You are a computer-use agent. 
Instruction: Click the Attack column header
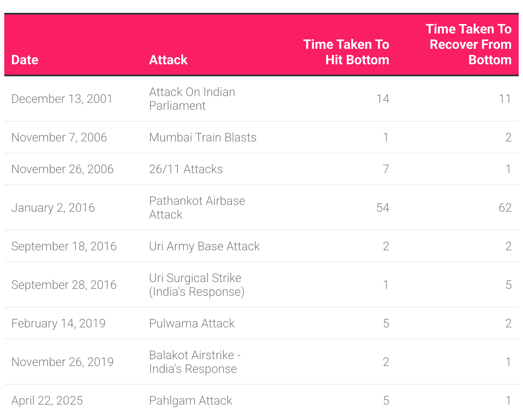pyautogui.click(x=168, y=60)
